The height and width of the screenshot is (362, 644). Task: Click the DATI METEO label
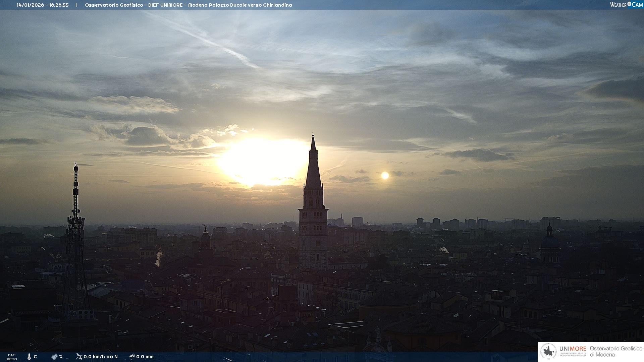12,357
